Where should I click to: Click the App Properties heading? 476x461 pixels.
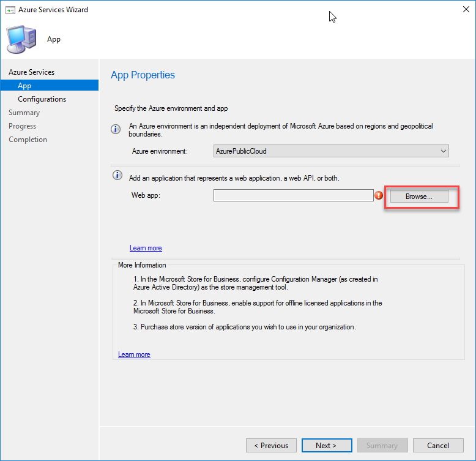(x=143, y=75)
